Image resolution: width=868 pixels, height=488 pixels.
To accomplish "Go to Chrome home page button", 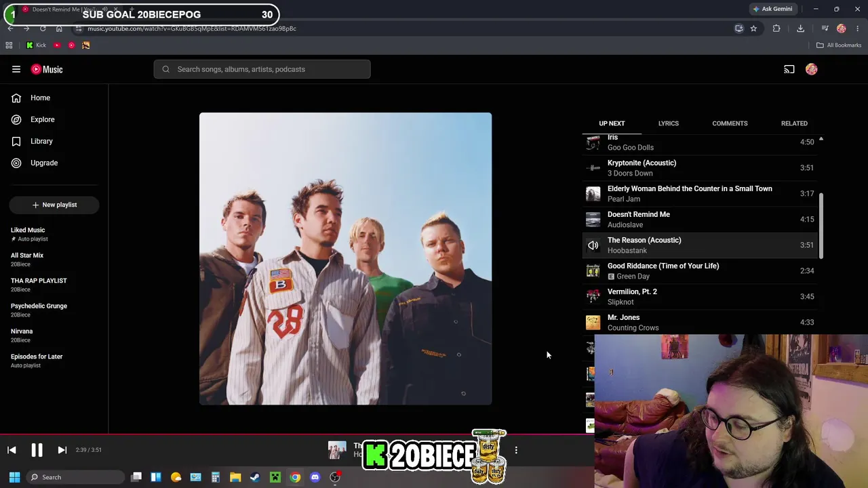I will click(59, 28).
